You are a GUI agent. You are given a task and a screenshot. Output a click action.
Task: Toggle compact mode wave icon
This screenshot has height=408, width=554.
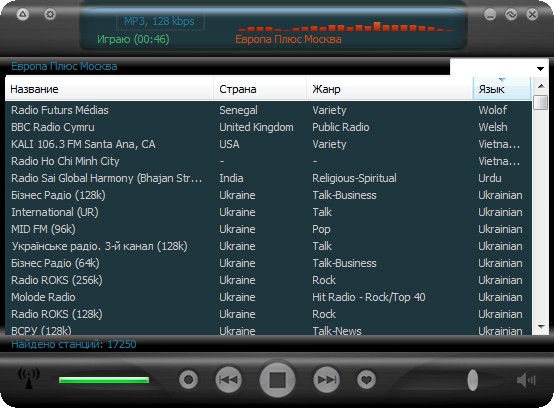[511, 14]
